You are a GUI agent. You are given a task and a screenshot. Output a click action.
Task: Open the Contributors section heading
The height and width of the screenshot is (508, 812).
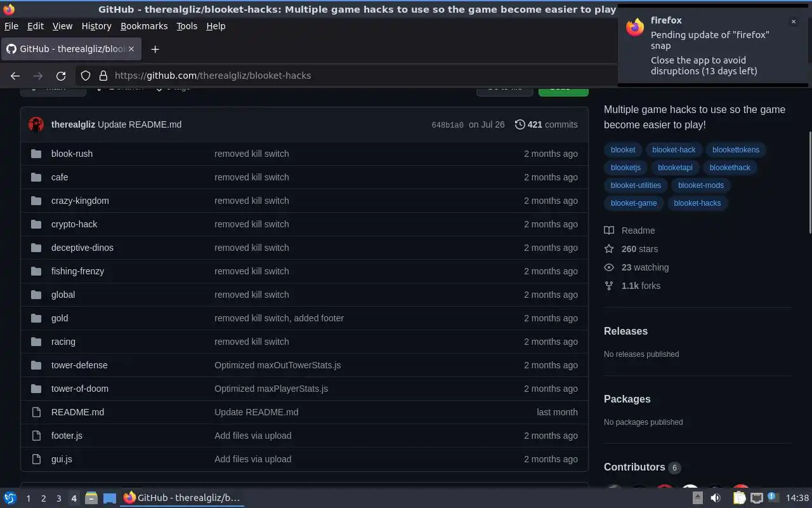click(x=634, y=467)
